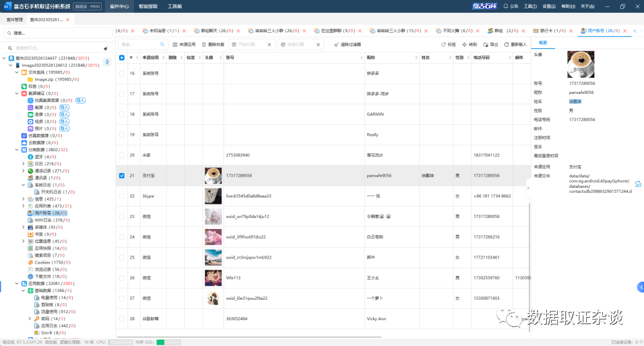Close the 案件202305261... tab
The width and height of the screenshot is (644, 346).
68,20
